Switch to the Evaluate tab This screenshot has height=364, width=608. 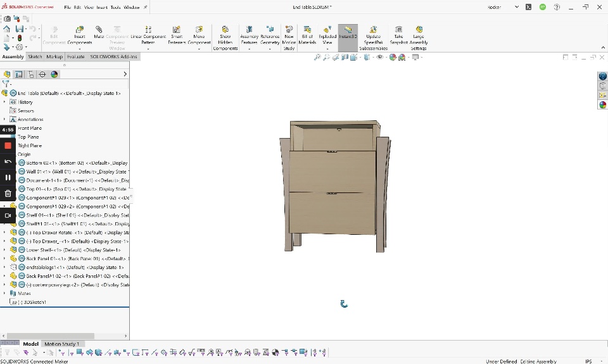coord(75,56)
